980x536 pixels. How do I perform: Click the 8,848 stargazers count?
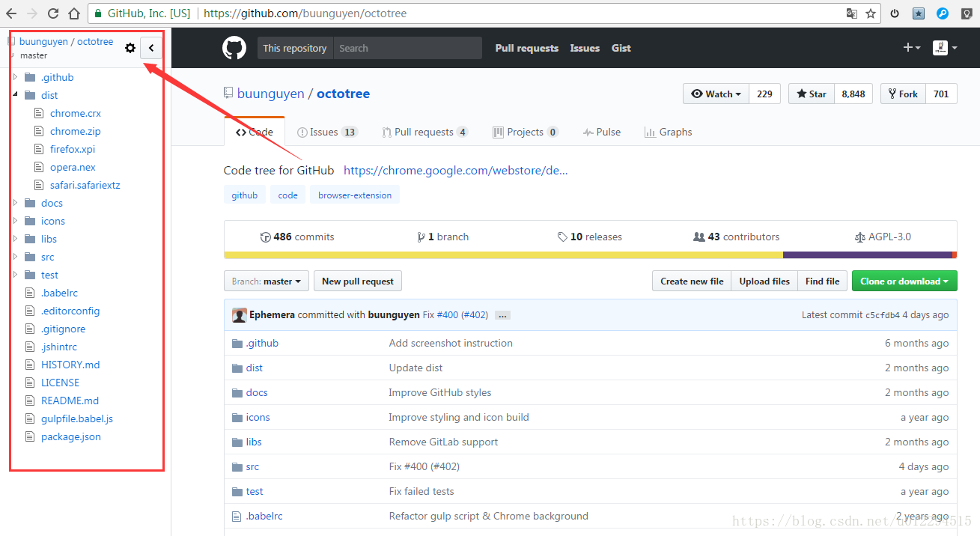point(853,94)
